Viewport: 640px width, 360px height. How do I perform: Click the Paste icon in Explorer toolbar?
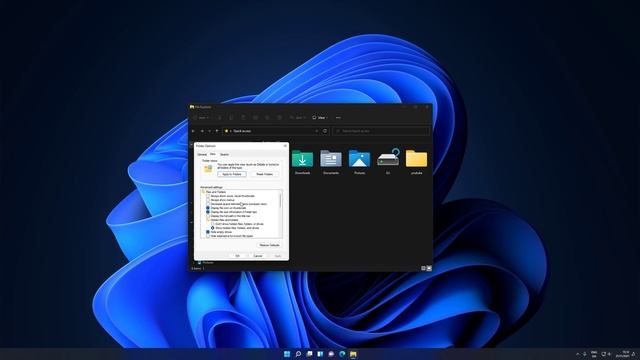click(x=243, y=118)
